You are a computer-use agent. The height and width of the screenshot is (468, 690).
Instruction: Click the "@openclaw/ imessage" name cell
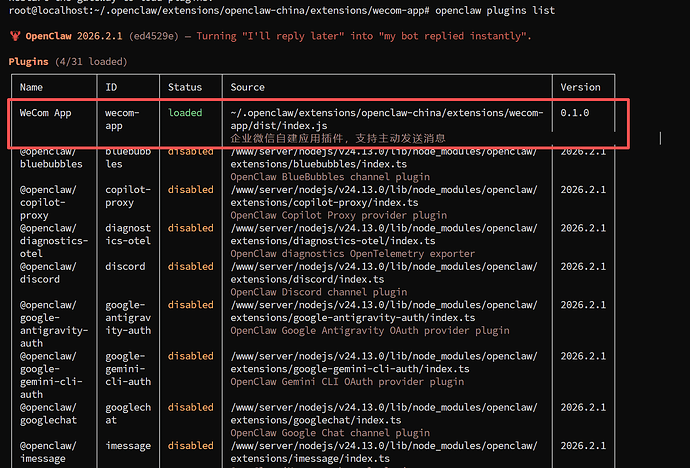click(48, 452)
